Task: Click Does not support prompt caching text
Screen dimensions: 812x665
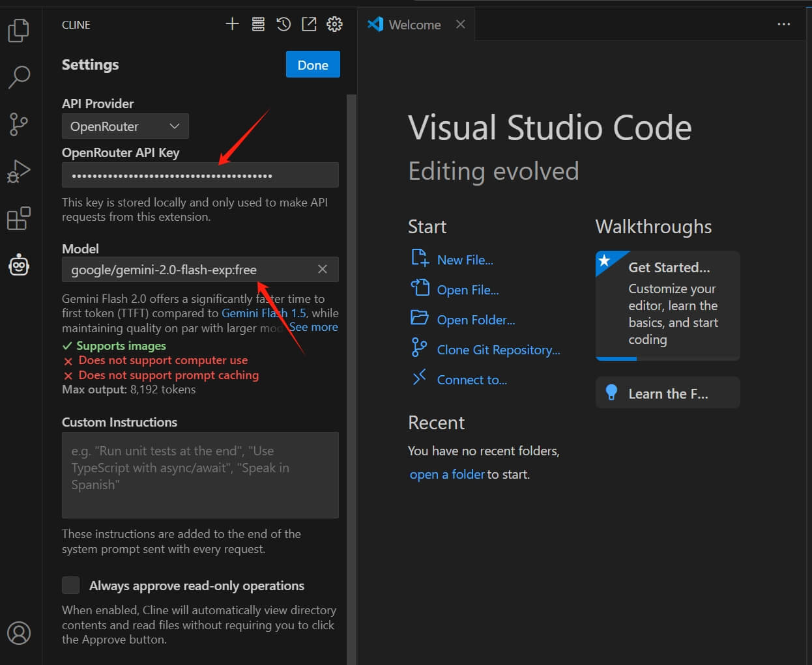Action: click(x=169, y=375)
